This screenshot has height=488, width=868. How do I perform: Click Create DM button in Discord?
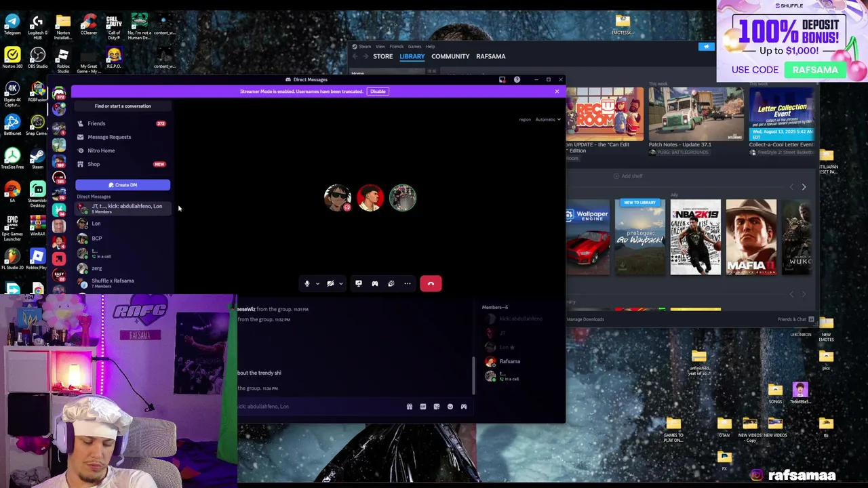[123, 185]
